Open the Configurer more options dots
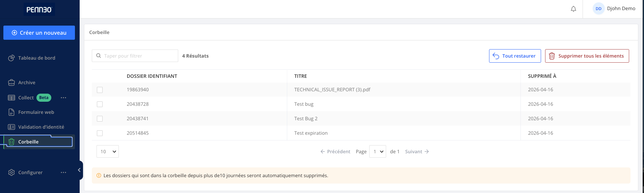This screenshot has height=193, width=644. pyautogui.click(x=63, y=172)
